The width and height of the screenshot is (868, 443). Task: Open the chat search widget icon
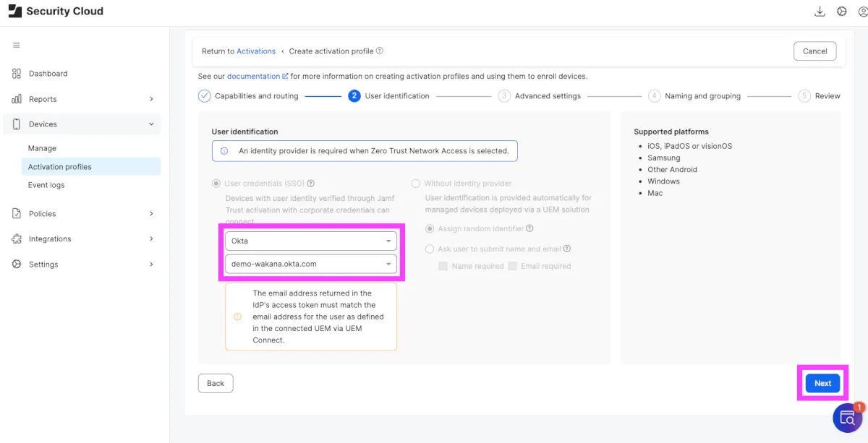[846, 418]
